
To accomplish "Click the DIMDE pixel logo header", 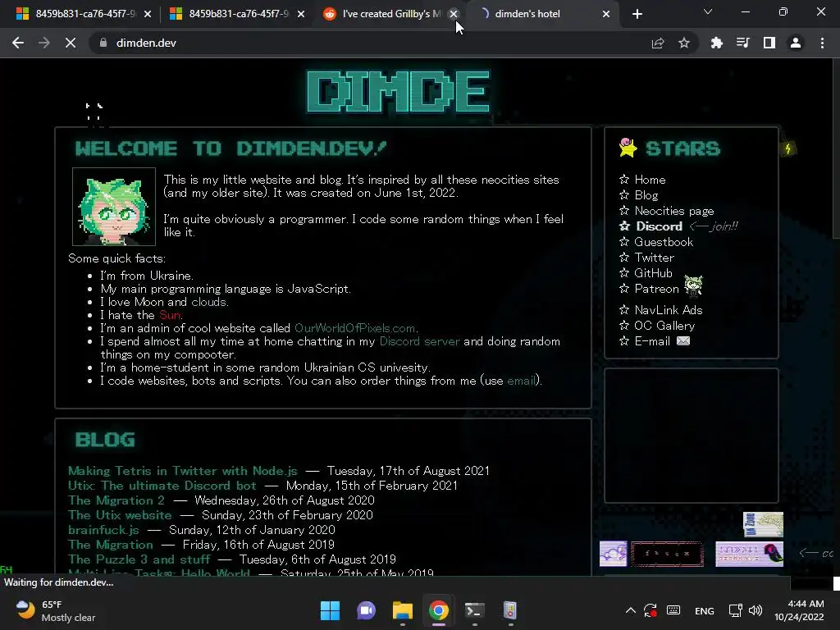I will coord(398,92).
